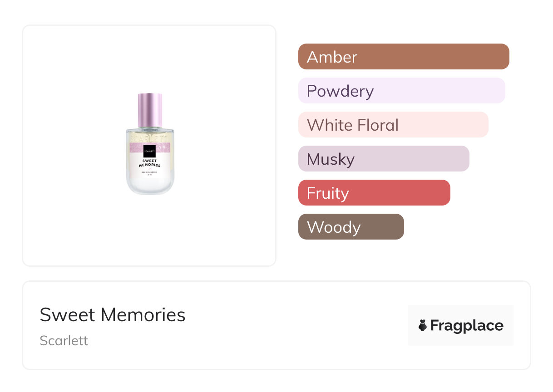
Task: Select the Powdery accord bar
Action: pos(401,91)
